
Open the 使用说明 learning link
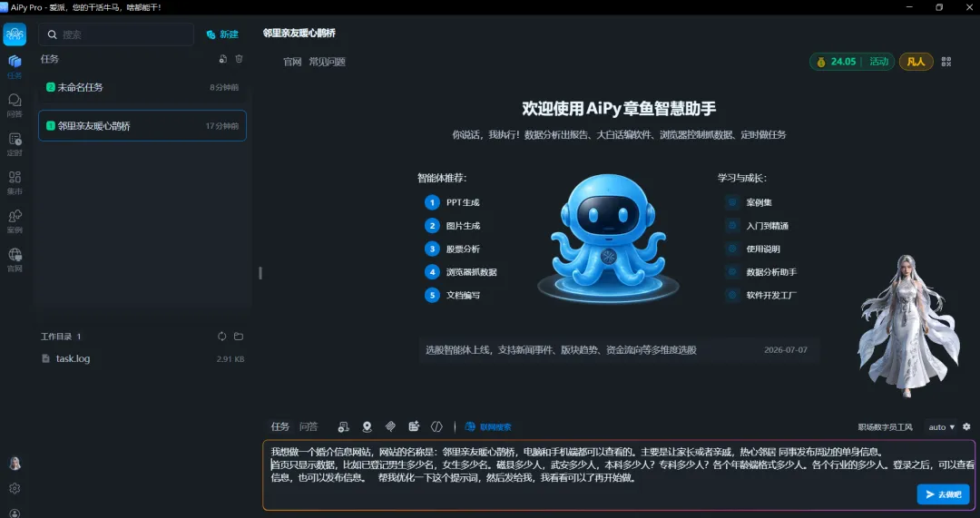(x=753, y=249)
